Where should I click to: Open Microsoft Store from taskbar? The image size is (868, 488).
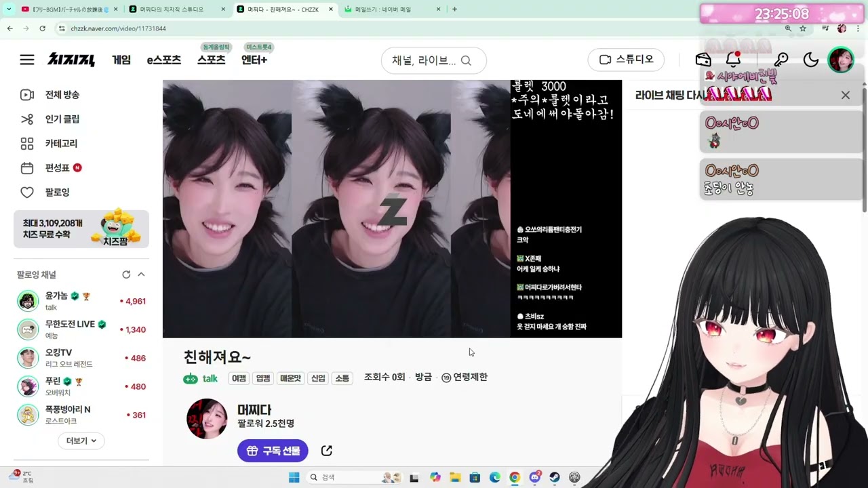point(475,477)
